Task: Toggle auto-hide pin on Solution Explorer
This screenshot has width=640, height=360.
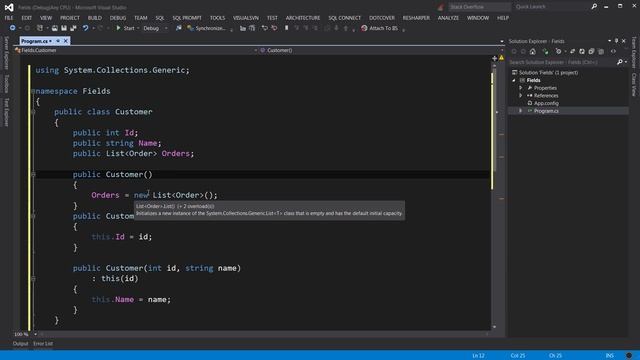Action: point(617,41)
